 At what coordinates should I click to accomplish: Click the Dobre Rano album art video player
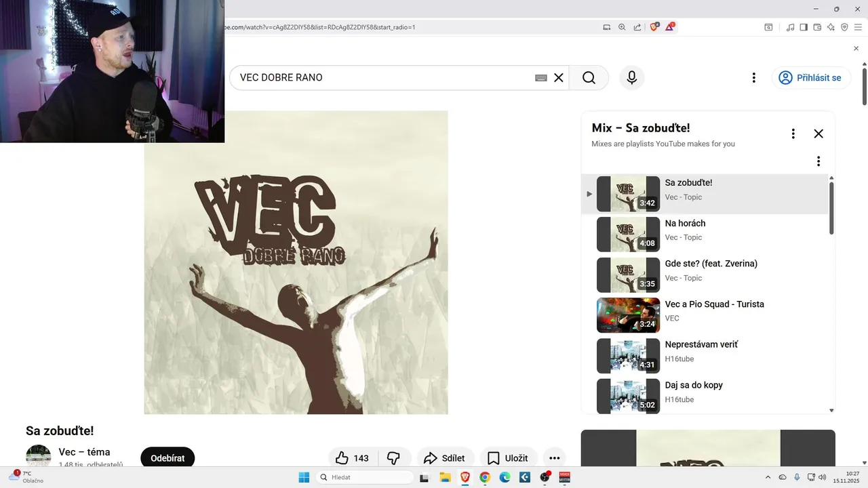tap(296, 262)
